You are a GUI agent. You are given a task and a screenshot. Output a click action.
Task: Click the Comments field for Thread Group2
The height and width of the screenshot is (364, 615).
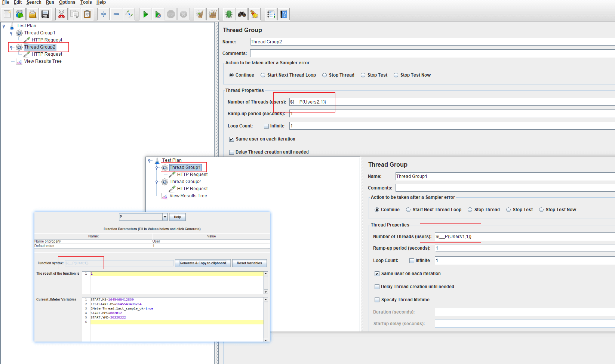[x=432, y=53]
